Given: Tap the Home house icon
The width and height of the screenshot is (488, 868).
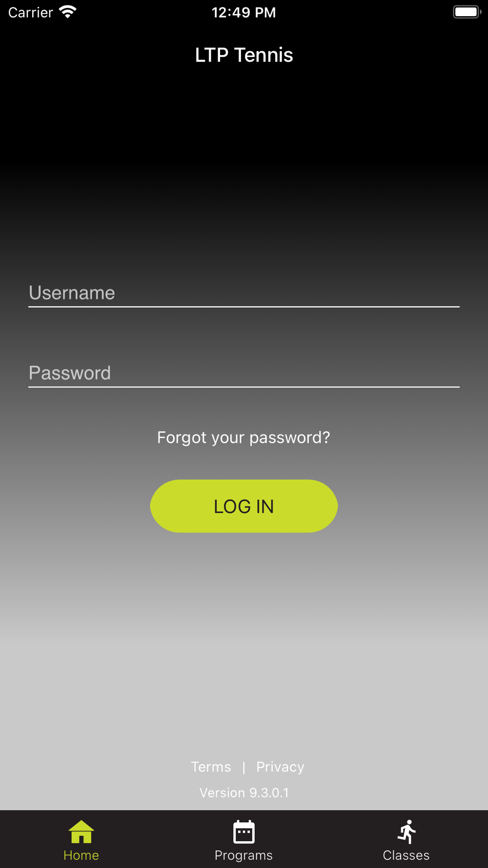Looking at the screenshot, I should [81, 831].
